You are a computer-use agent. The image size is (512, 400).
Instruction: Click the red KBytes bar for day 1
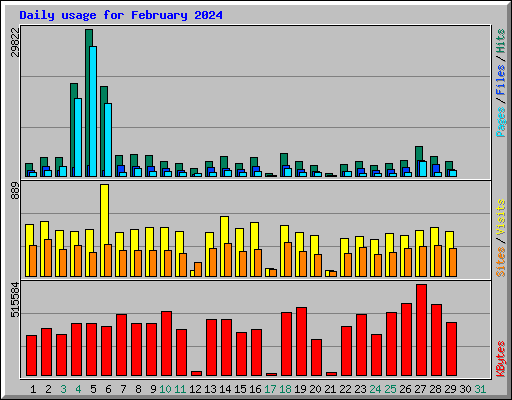tap(31, 356)
